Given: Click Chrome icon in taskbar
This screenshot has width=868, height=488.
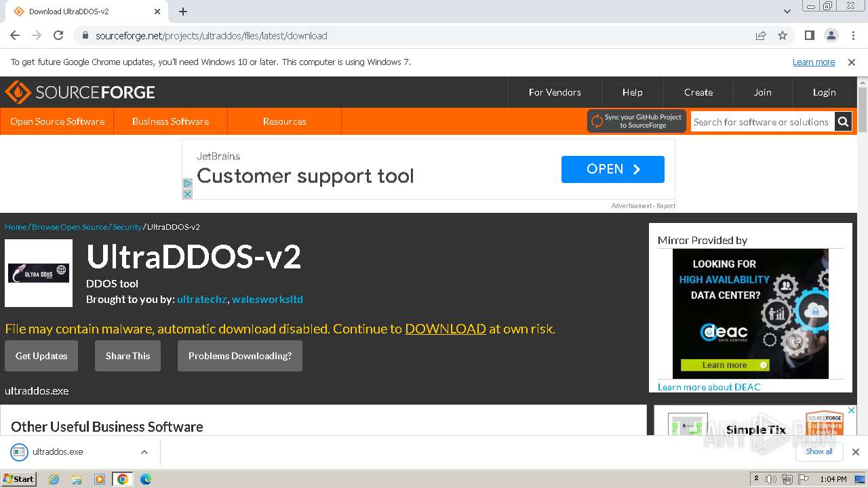Looking at the screenshot, I should pos(123,479).
